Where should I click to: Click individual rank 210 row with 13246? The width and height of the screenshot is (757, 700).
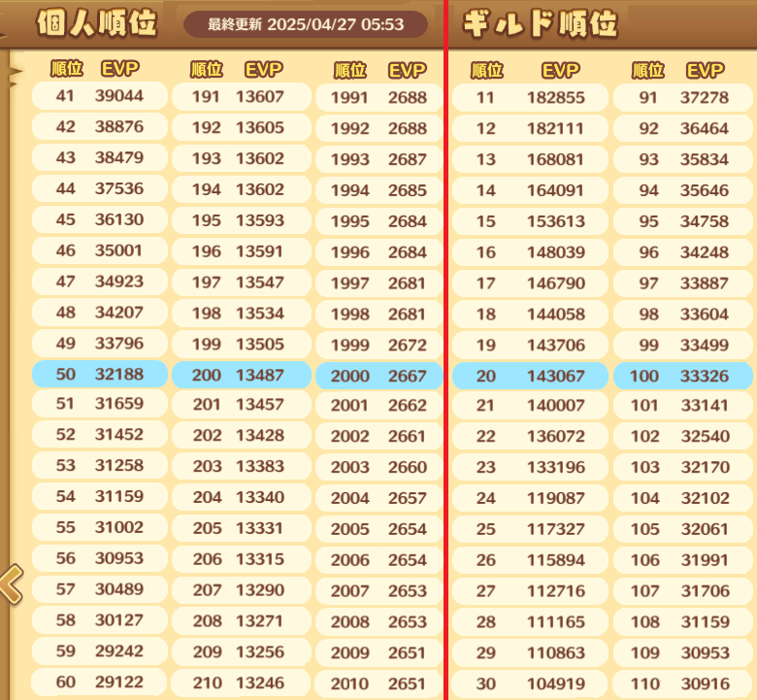[x=241, y=683]
